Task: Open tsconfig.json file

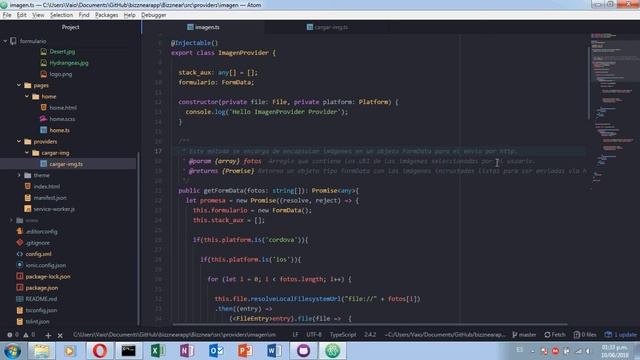Action: (41, 310)
